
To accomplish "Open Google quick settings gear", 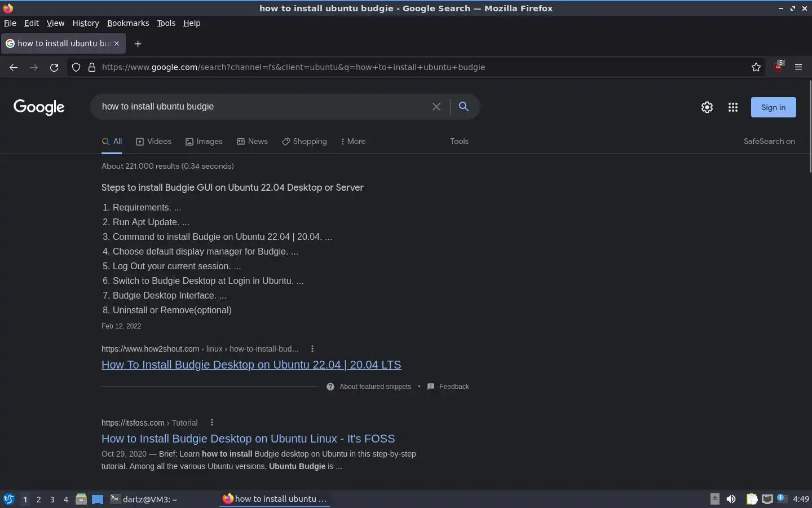I will [707, 107].
